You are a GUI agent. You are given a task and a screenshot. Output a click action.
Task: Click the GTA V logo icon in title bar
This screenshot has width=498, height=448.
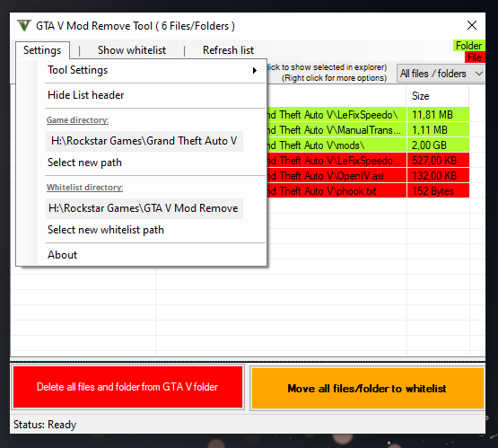(24, 25)
